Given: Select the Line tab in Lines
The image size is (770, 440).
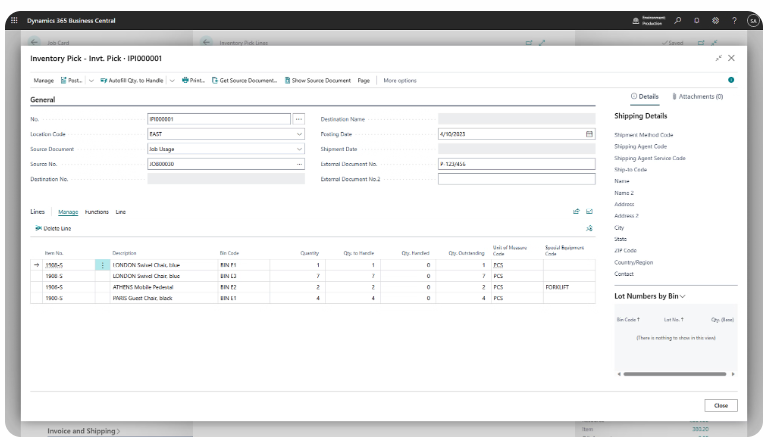Looking at the screenshot, I should [121, 212].
